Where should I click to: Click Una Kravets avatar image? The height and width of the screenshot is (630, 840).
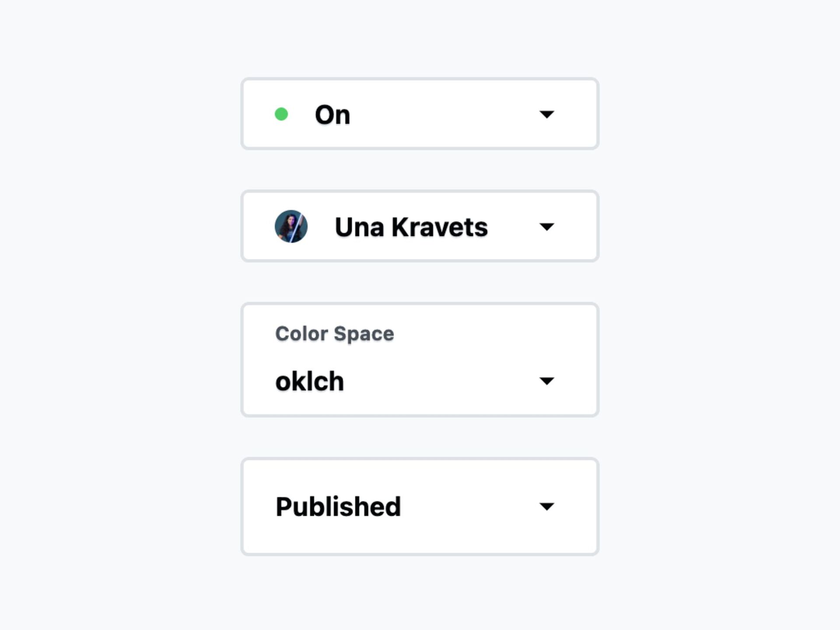point(291,226)
